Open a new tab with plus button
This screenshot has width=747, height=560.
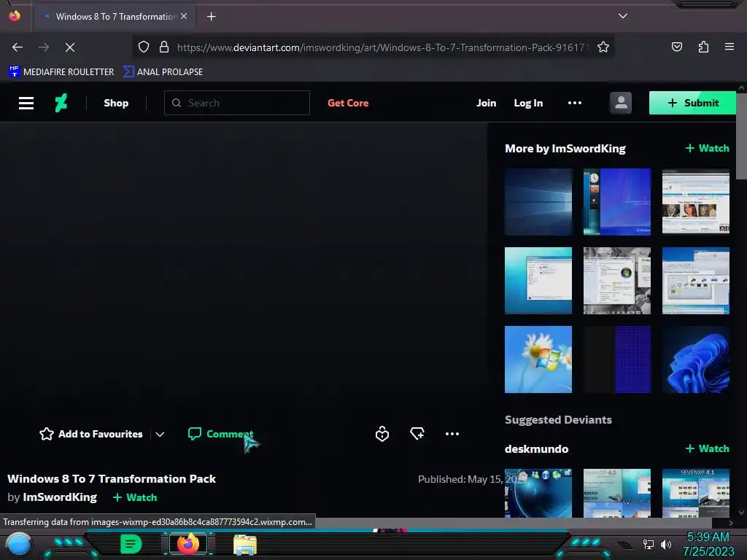pyautogui.click(x=211, y=17)
